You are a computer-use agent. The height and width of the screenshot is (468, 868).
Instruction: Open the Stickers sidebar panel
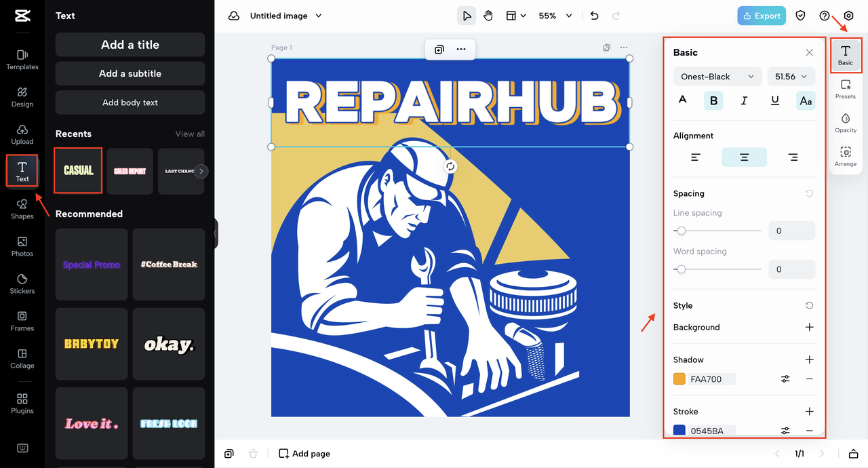pyautogui.click(x=22, y=284)
